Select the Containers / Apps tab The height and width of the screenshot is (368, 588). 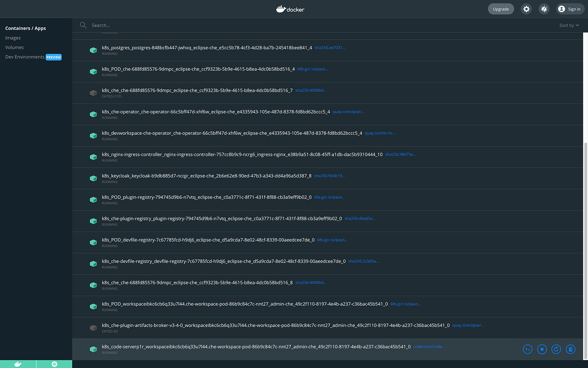(25, 28)
